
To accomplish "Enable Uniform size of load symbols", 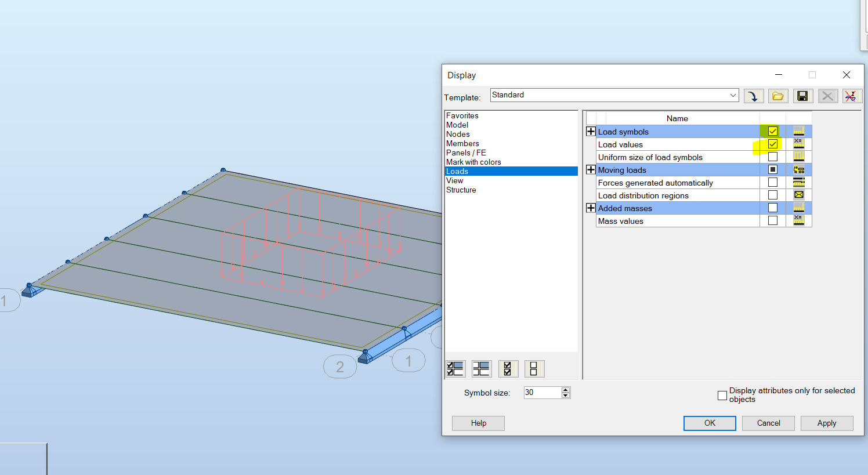I will 773,157.
